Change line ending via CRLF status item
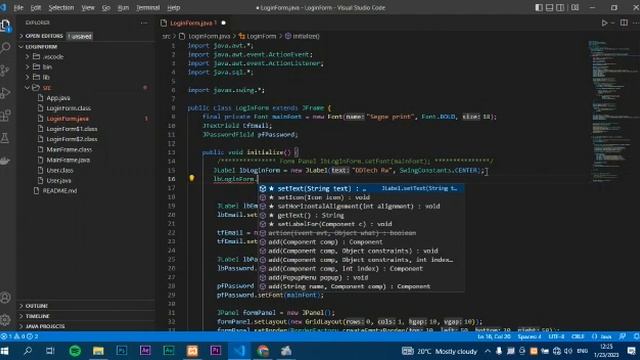This screenshot has width=640, height=360. tap(578, 337)
